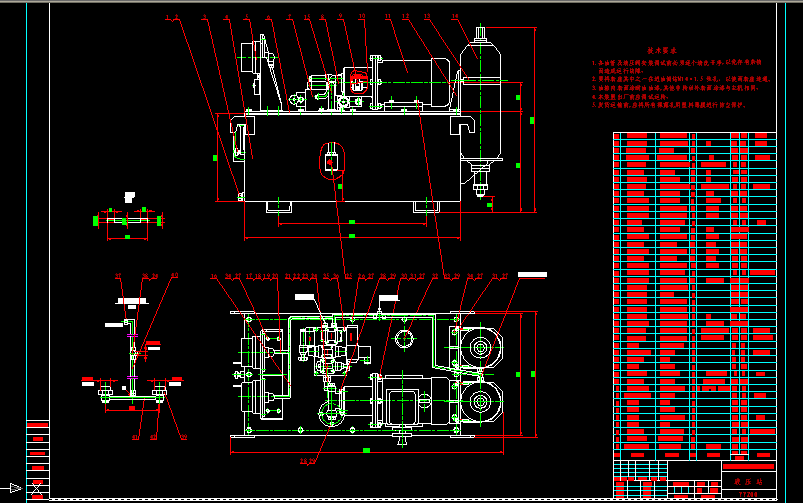Screen dimensions: 803x503
Task: Select the motor body in the top view
Action: pyautogui.click(x=398, y=402)
